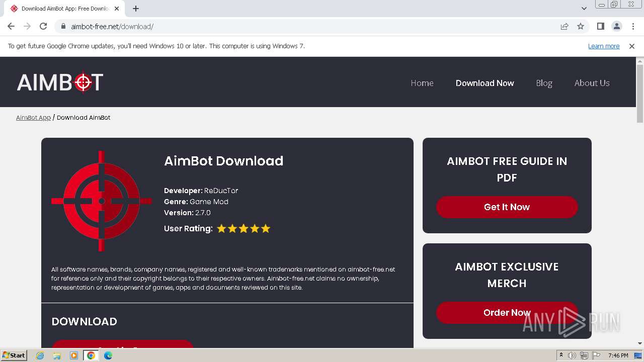This screenshot has width=644, height=362.
Task: Close the Download AimBot App tab
Action: point(117,9)
